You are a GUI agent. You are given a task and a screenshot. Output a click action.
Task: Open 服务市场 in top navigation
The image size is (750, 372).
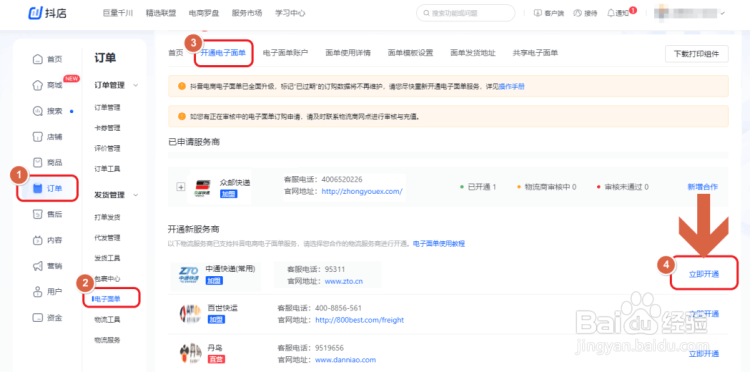click(x=247, y=13)
